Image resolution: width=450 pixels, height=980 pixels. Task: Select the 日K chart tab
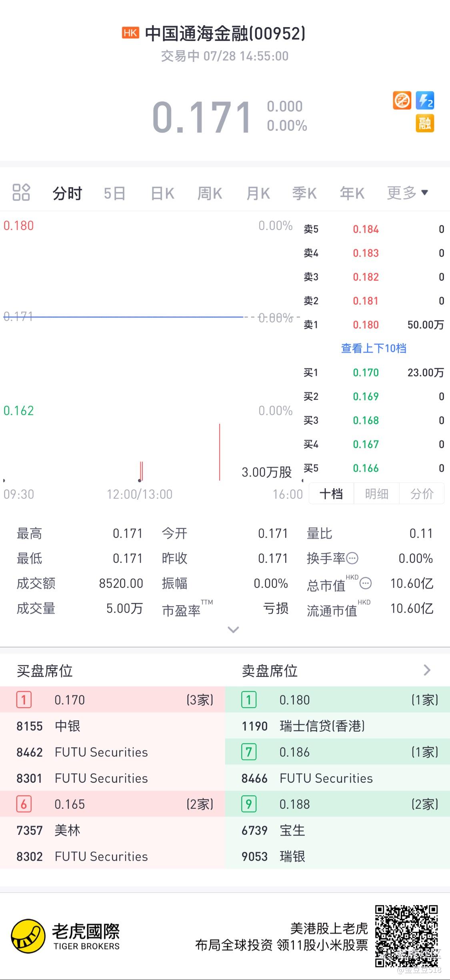coord(163,193)
